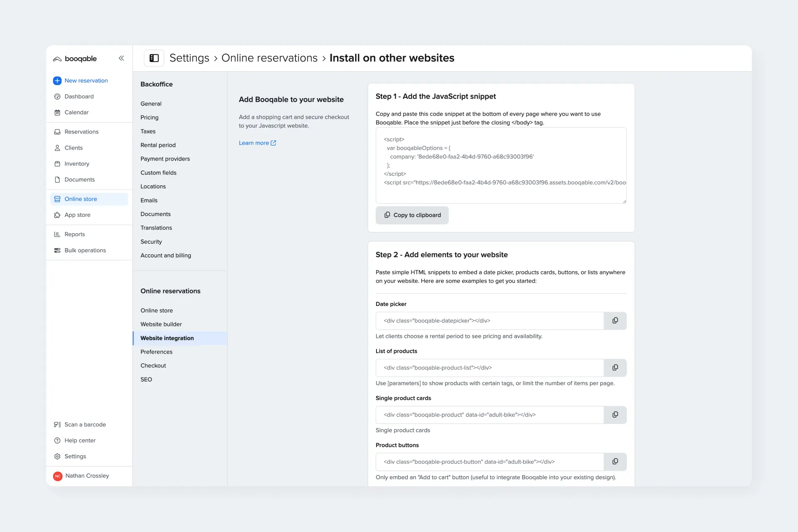Open the General settings page
The height and width of the screenshot is (532, 798).
(x=151, y=104)
